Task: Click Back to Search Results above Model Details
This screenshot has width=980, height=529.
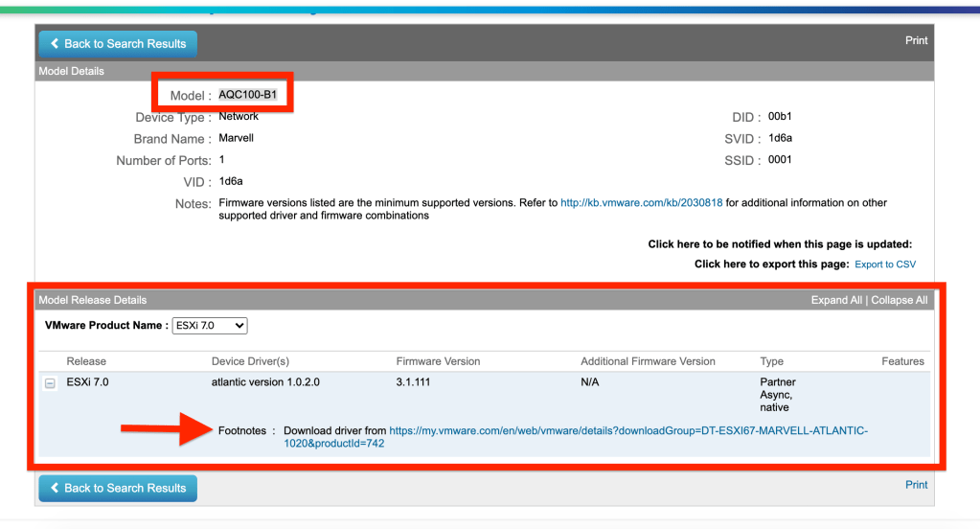Action: point(118,44)
